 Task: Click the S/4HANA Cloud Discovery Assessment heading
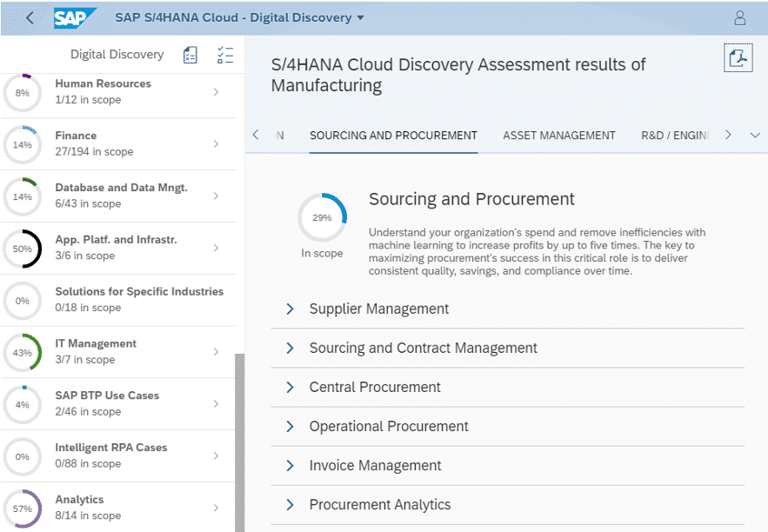tap(458, 75)
